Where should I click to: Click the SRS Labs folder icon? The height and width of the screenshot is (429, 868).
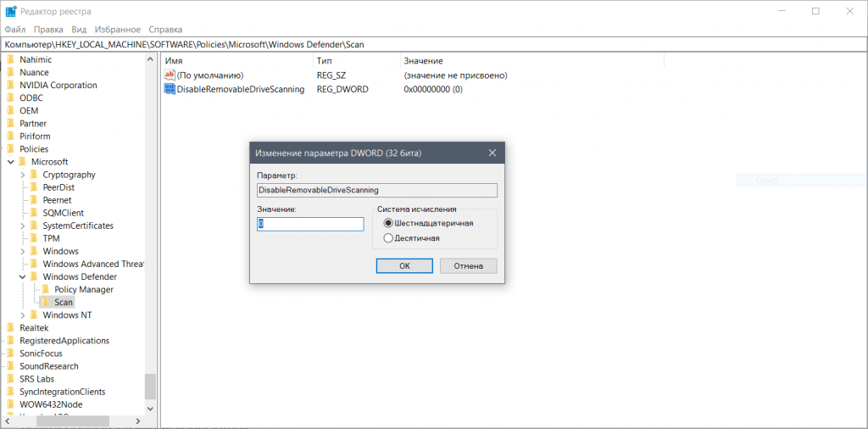click(10, 379)
